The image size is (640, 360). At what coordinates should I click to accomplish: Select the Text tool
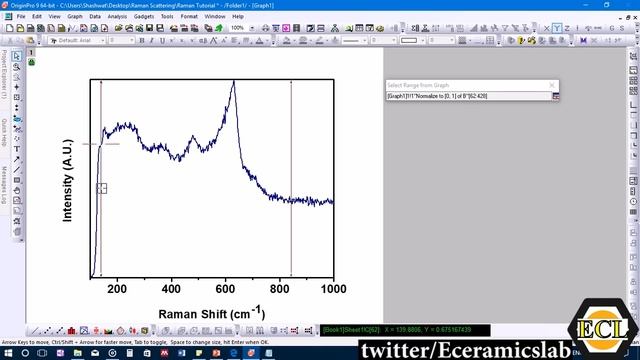[17, 149]
